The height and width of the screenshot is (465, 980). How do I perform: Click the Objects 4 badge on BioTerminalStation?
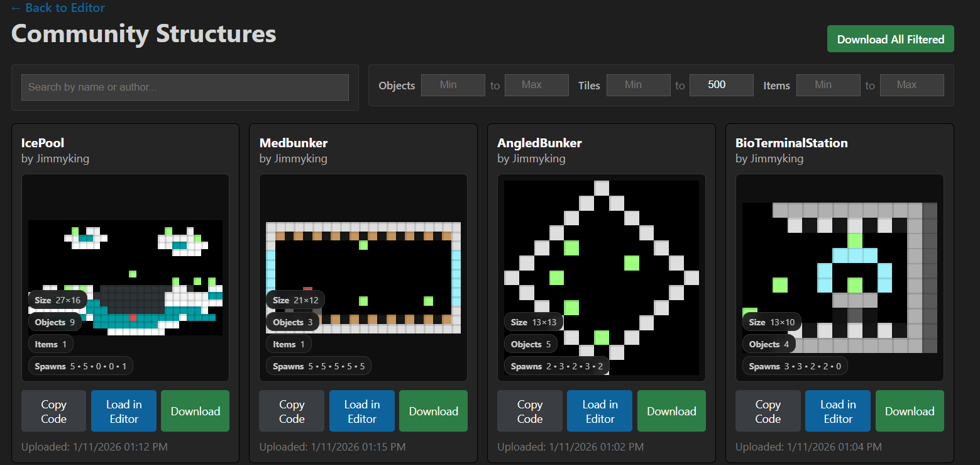769,344
